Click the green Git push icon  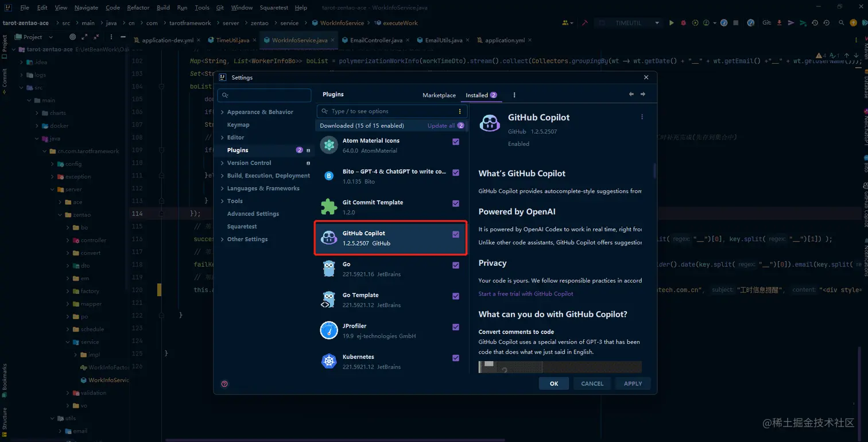point(803,23)
